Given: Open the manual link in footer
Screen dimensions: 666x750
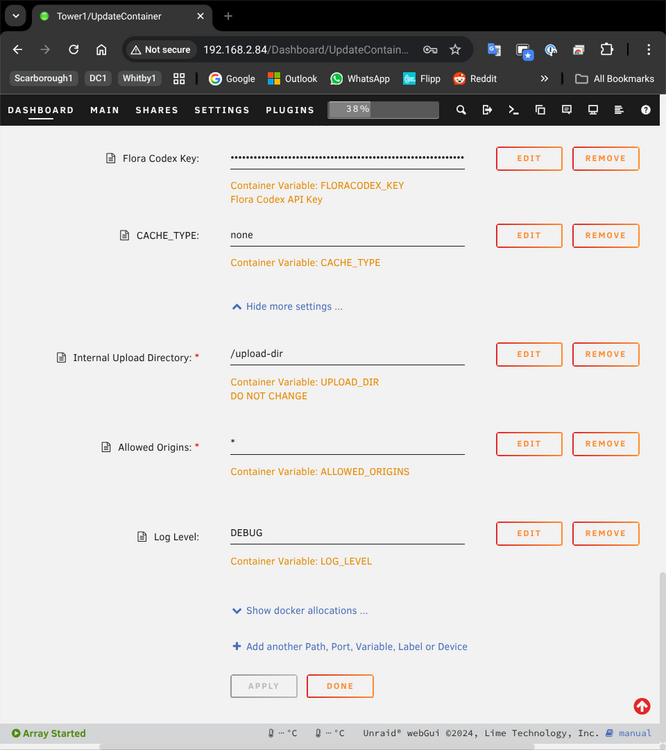Looking at the screenshot, I should pos(628,733).
